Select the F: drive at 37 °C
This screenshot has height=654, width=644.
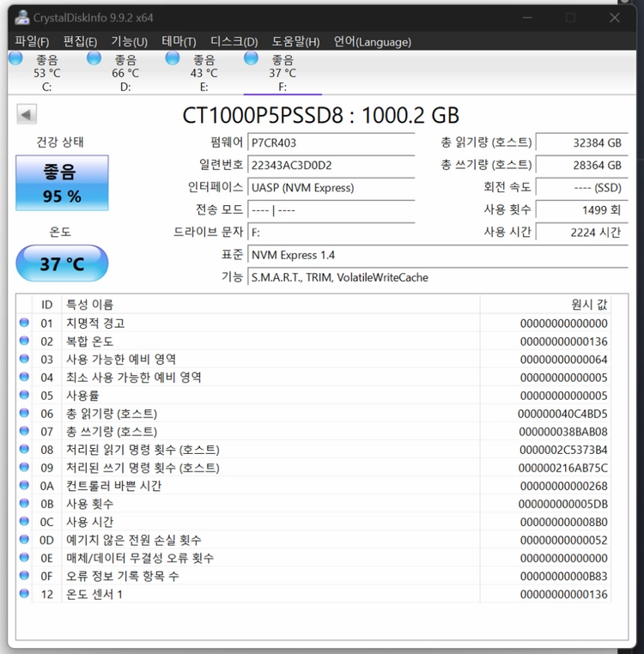pos(283,73)
